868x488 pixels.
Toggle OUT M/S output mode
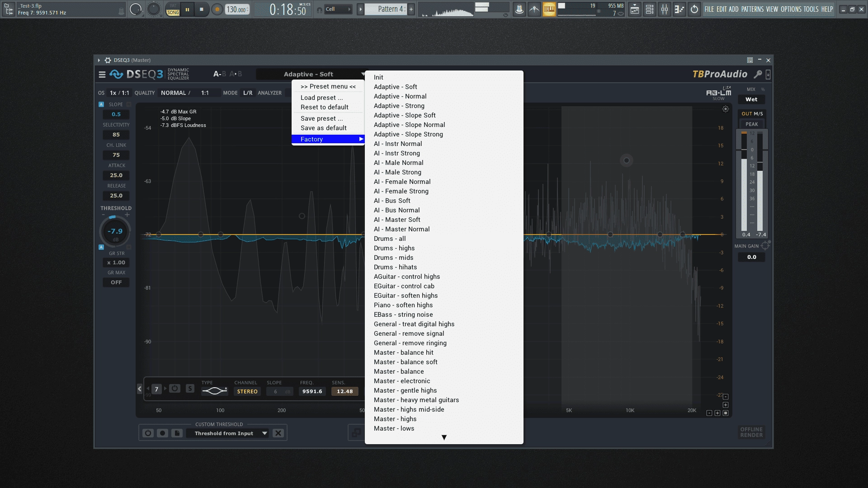pos(752,114)
